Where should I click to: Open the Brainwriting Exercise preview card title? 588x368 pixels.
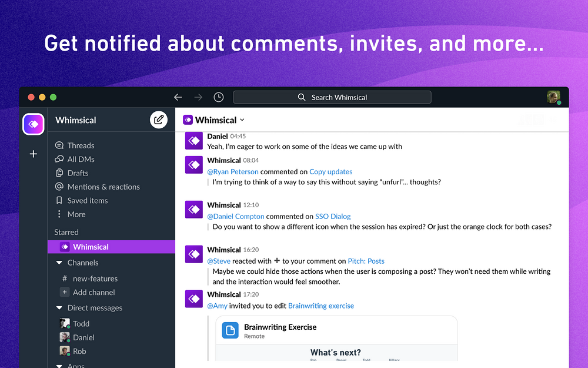pos(280,327)
